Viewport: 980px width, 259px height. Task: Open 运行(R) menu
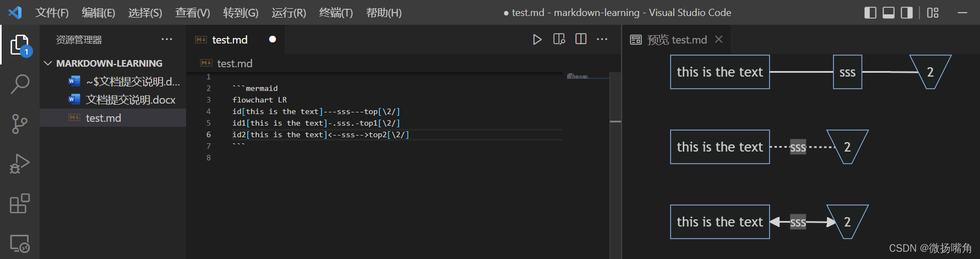288,12
